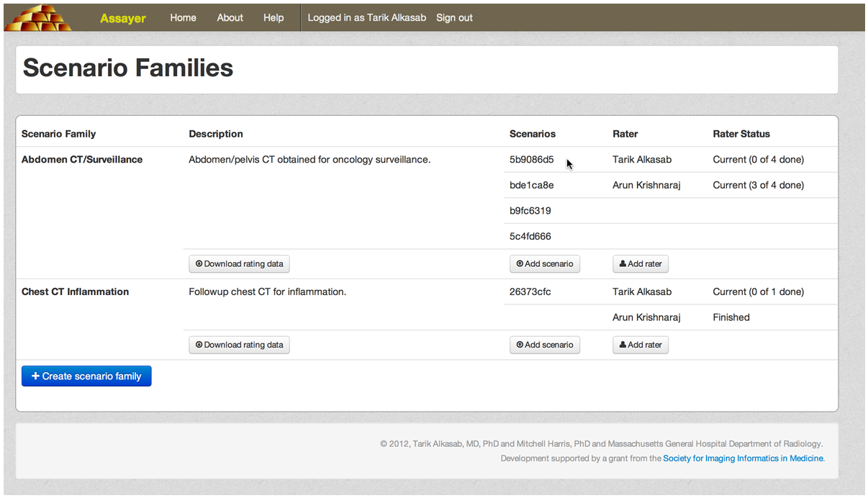Open scenario 26373cfc in Chest CT family

pos(530,291)
